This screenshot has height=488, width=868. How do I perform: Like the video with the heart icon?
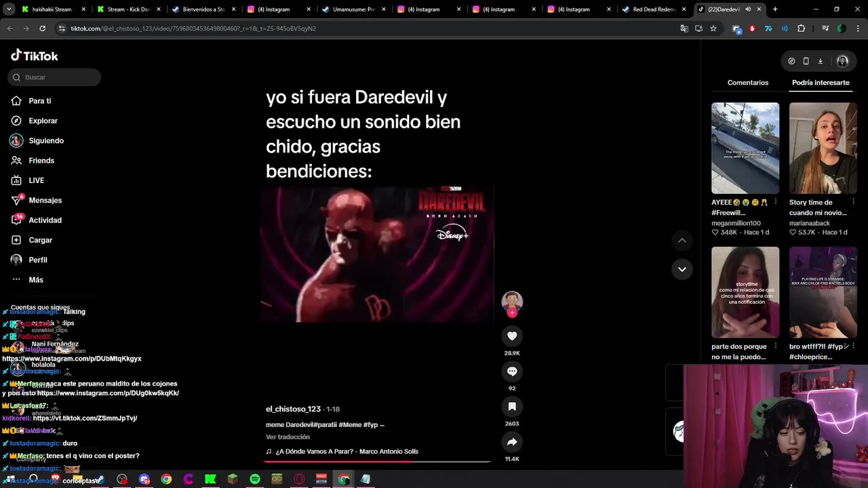click(x=512, y=335)
